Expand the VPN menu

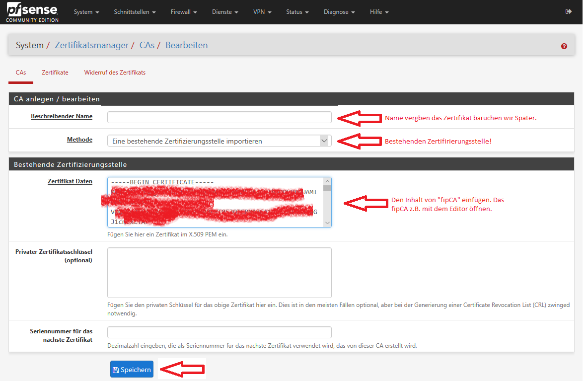coord(262,12)
